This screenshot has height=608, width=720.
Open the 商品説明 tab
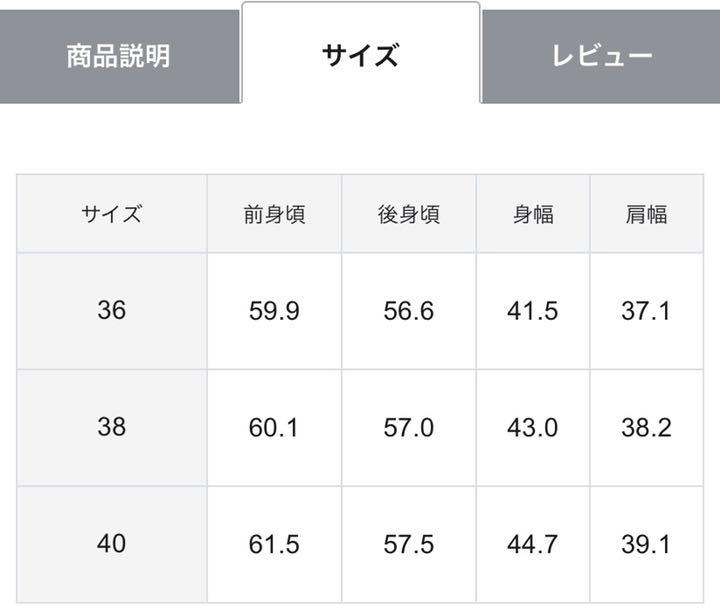click(x=119, y=56)
